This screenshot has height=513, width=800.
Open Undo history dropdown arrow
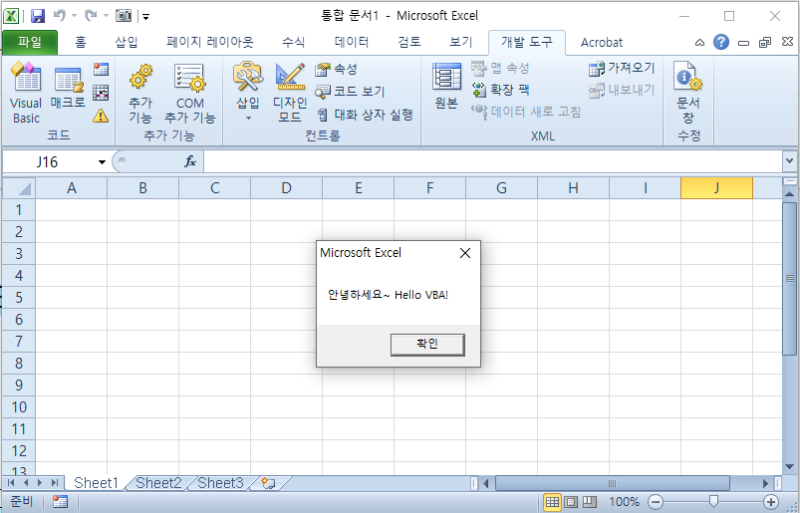click(74, 16)
